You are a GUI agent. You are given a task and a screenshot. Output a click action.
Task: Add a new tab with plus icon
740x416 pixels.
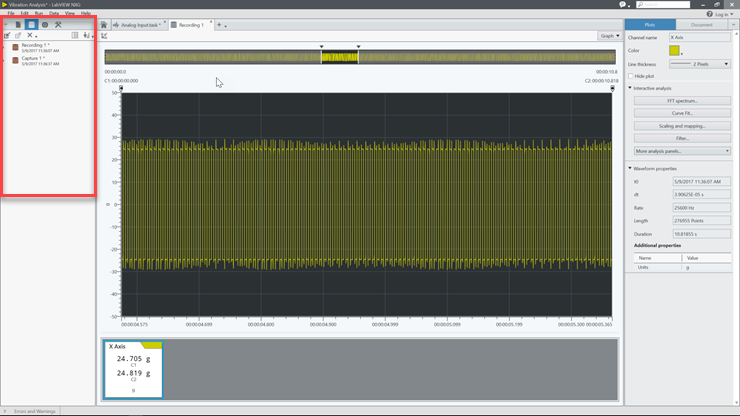[x=219, y=25]
